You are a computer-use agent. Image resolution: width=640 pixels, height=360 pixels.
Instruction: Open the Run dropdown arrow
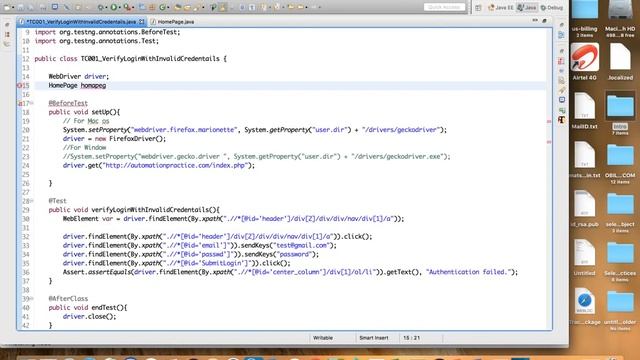pyautogui.click(x=120, y=7)
